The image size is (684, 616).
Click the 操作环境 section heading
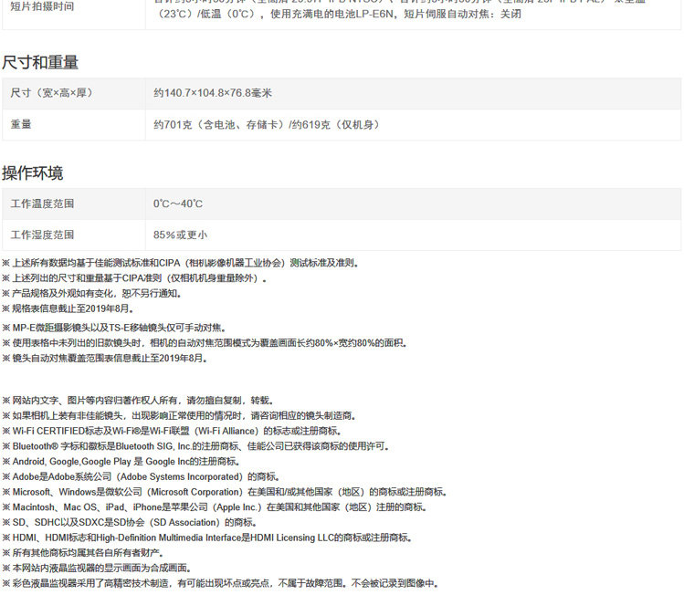(x=33, y=173)
